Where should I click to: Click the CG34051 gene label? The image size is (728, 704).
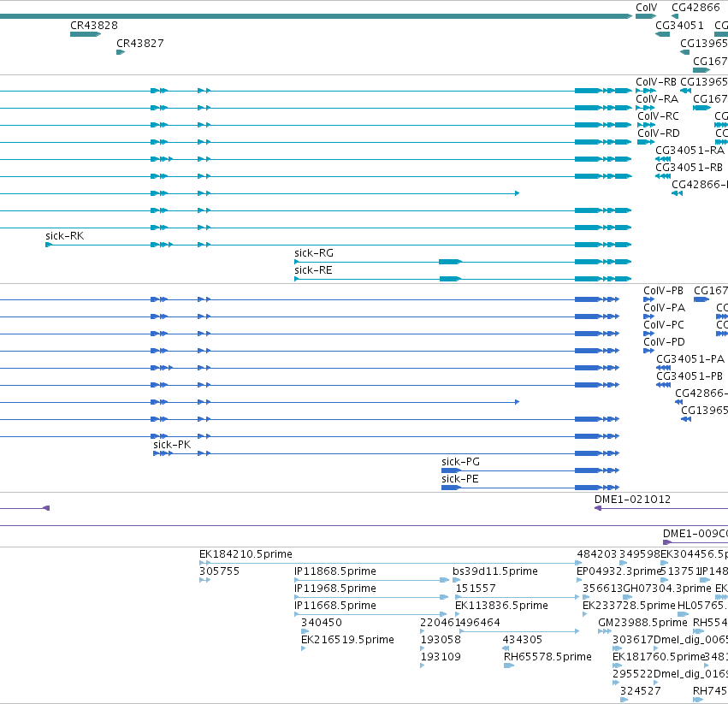click(x=679, y=25)
